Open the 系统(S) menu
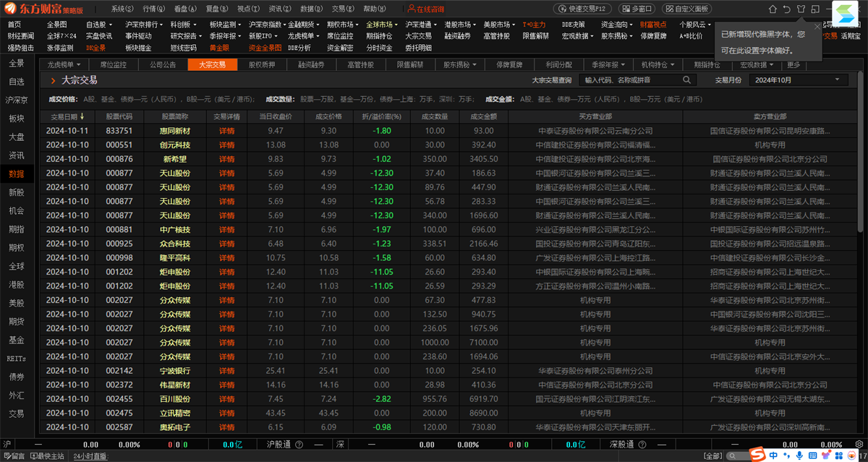 (x=122, y=9)
